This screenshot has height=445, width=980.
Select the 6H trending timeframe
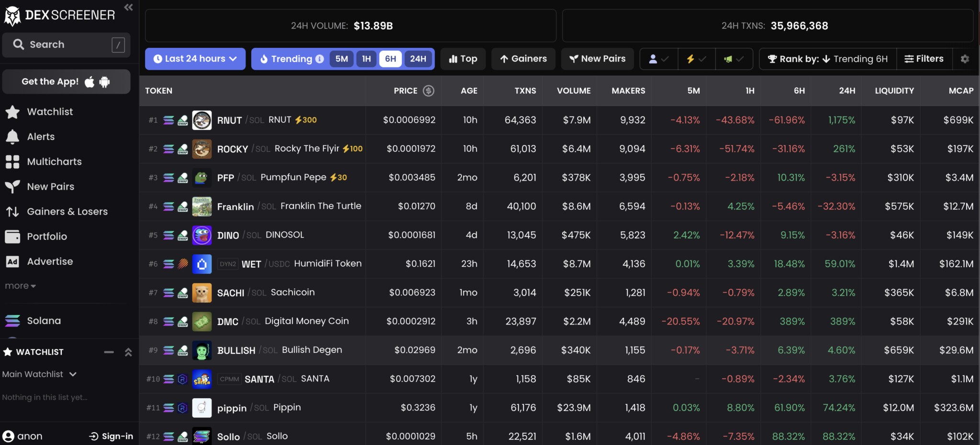(x=390, y=59)
